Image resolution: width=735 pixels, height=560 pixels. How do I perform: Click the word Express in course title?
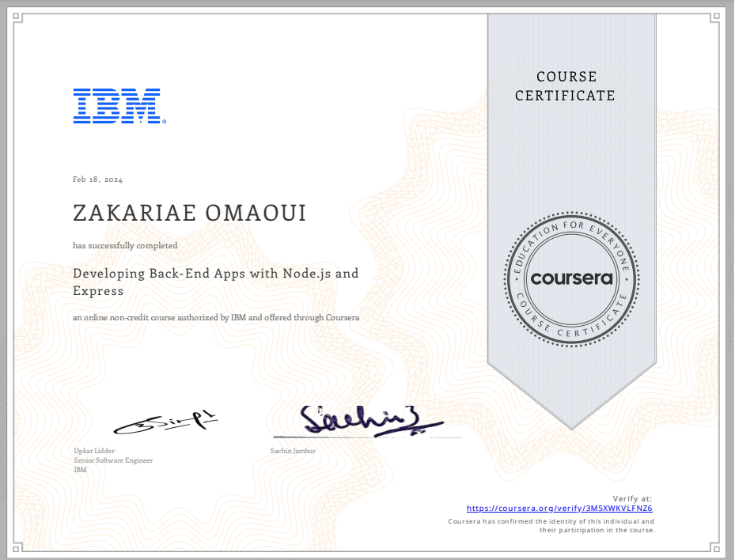98,291
